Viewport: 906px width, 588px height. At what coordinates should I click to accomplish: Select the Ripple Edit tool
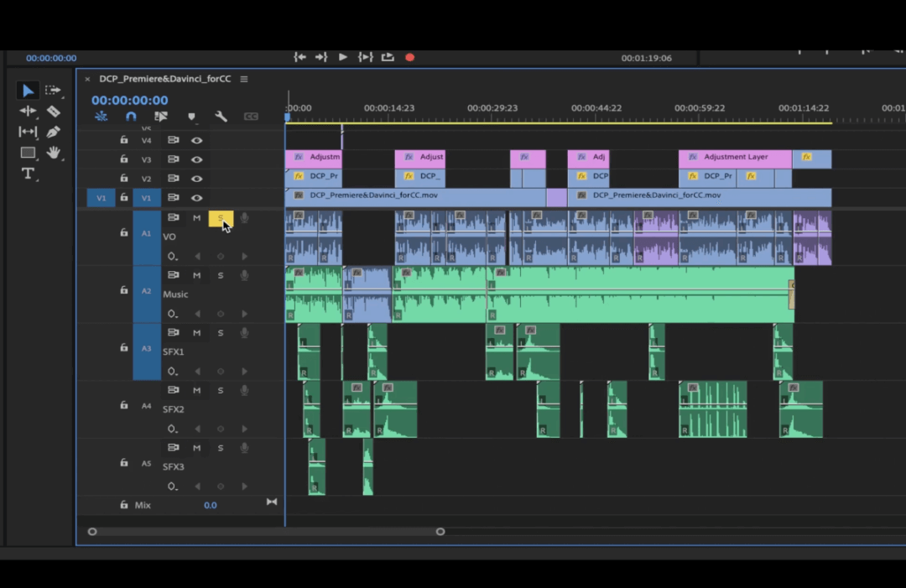point(28,111)
